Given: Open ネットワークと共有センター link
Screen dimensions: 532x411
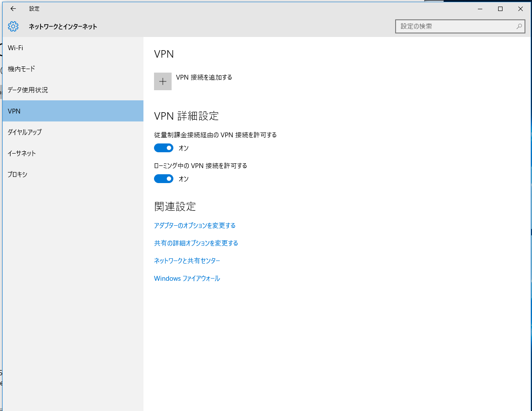Looking at the screenshot, I should 187,261.
